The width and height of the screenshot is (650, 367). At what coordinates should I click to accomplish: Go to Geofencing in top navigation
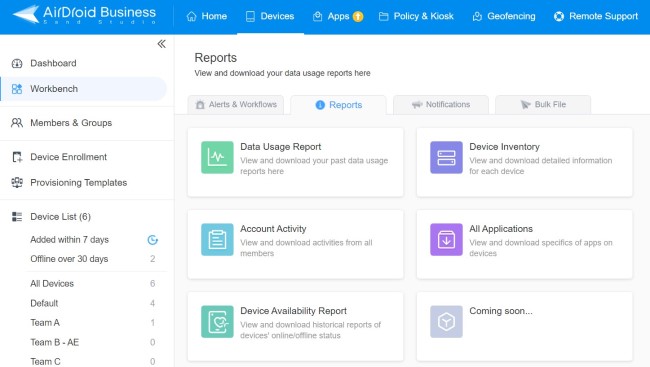tap(504, 17)
